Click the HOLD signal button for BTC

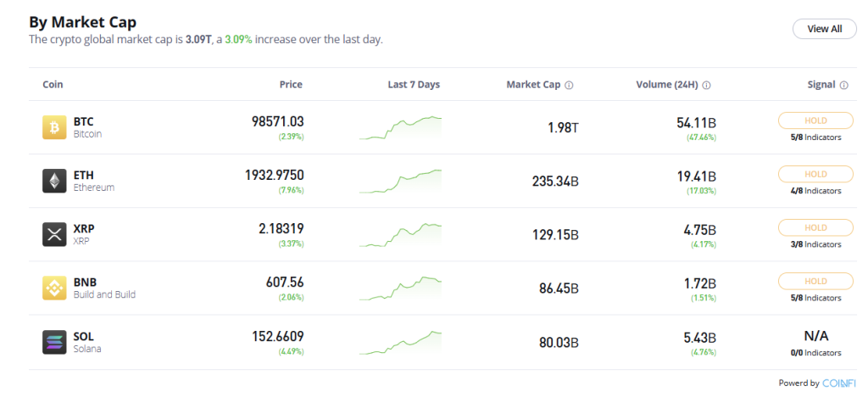(x=815, y=120)
